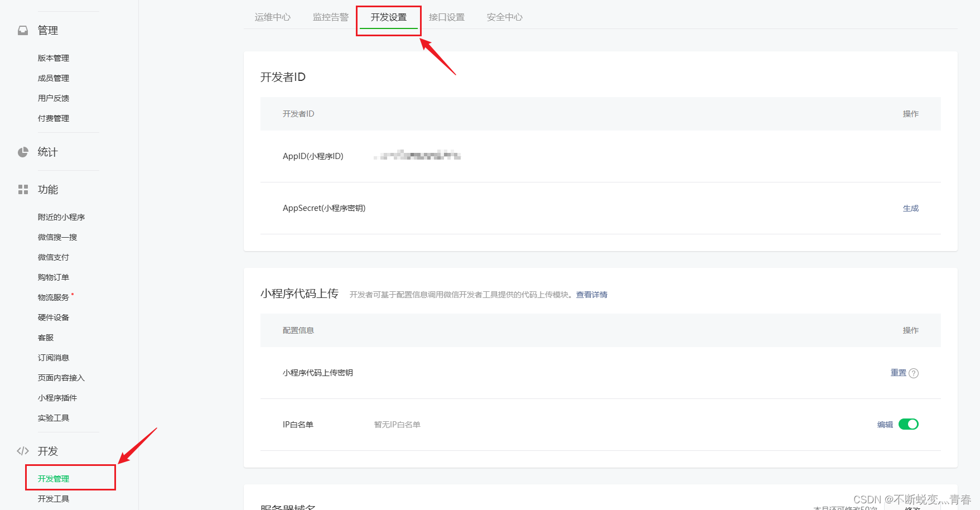The image size is (980, 510).
Task: Click the 统计 pie chart icon
Action: coord(23,152)
